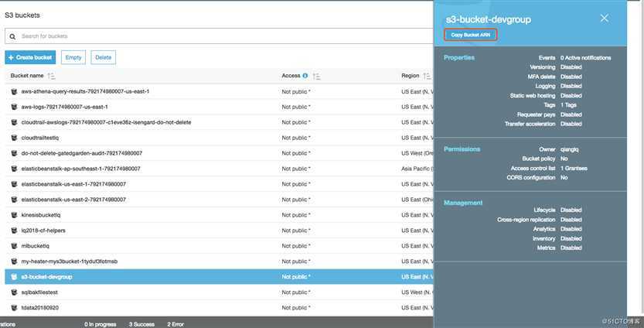Click the 1 Tags value
Viewport: 644px width, 328px height.
pos(568,105)
